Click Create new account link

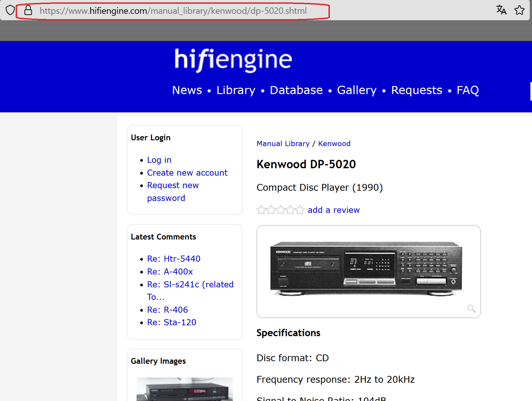tap(187, 173)
